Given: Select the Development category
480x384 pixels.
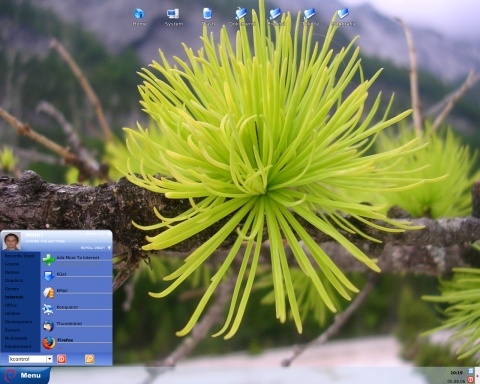Looking at the screenshot, I should point(18,322).
